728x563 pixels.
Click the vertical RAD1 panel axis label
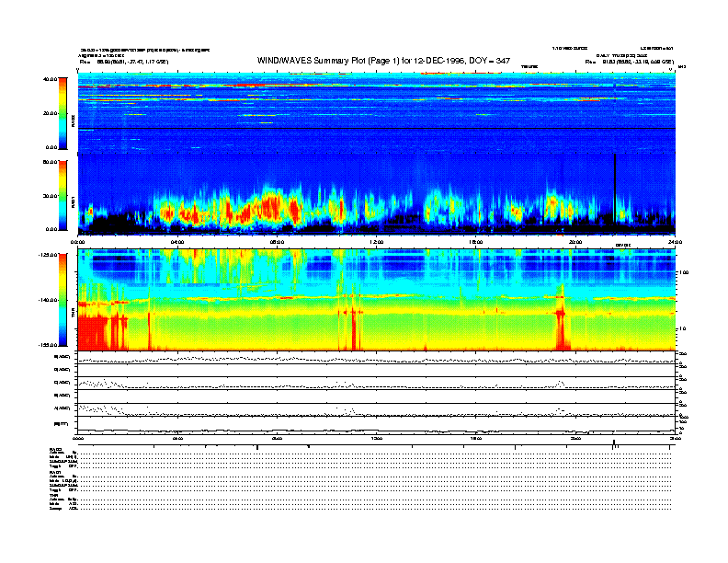point(73,202)
